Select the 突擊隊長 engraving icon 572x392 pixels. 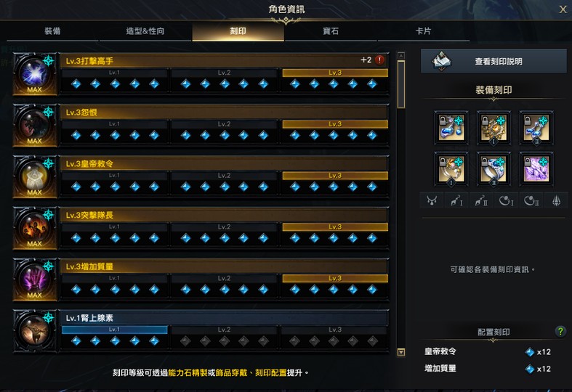tap(35, 229)
